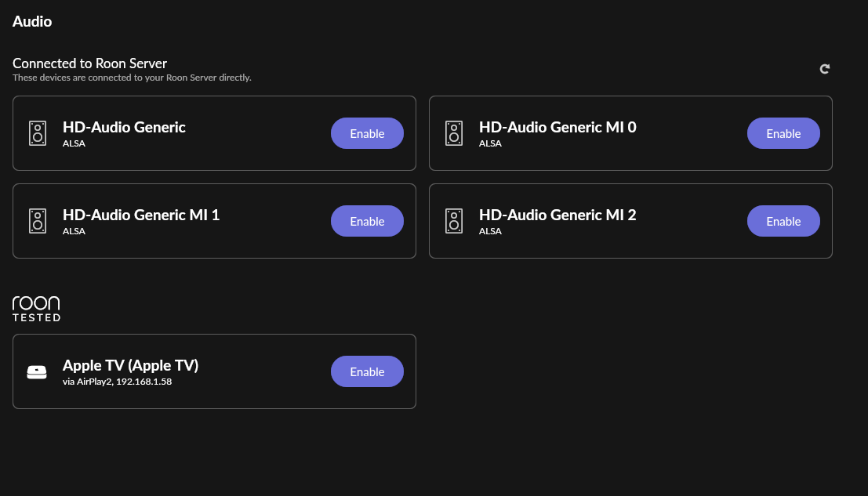Enable HD-Audio Generic MI 1
This screenshot has width=868, height=496.
(x=367, y=221)
